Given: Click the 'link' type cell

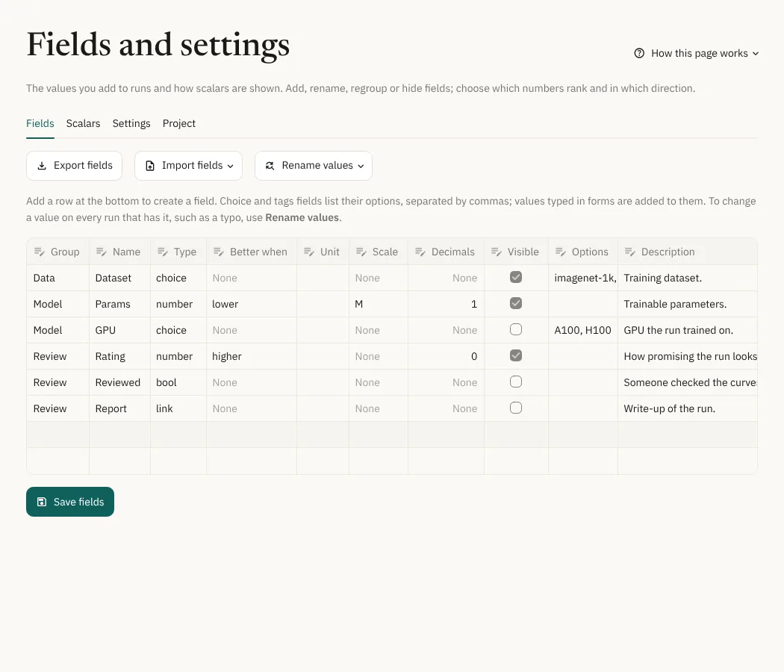Looking at the screenshot, I should [x=178, y=408].
